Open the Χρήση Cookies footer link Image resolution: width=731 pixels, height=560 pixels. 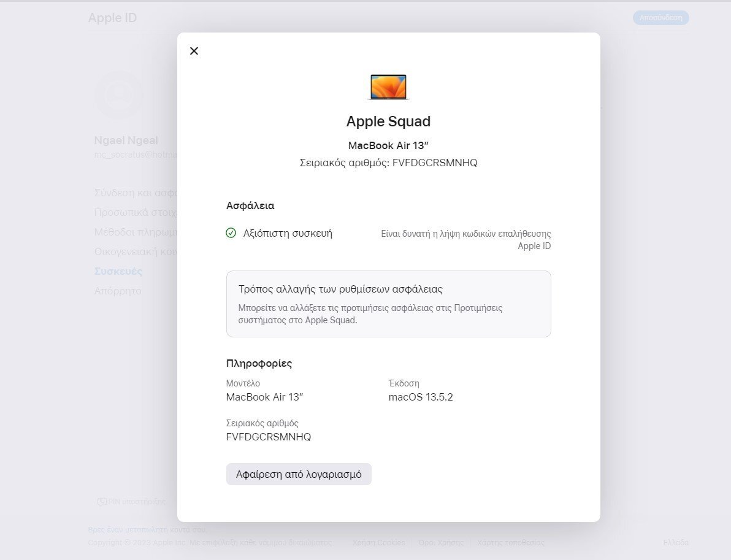[x=378, y=543]
